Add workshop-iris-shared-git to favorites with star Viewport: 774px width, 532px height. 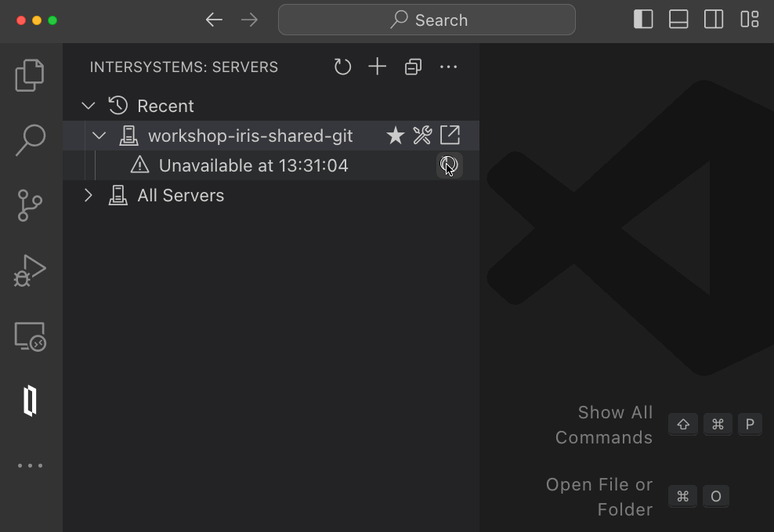coord(396,136)
